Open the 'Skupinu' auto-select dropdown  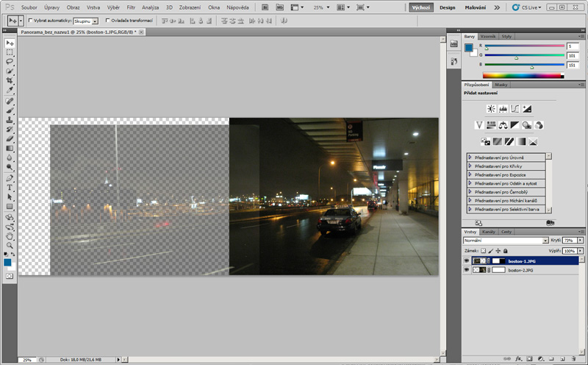click(86, 21)
